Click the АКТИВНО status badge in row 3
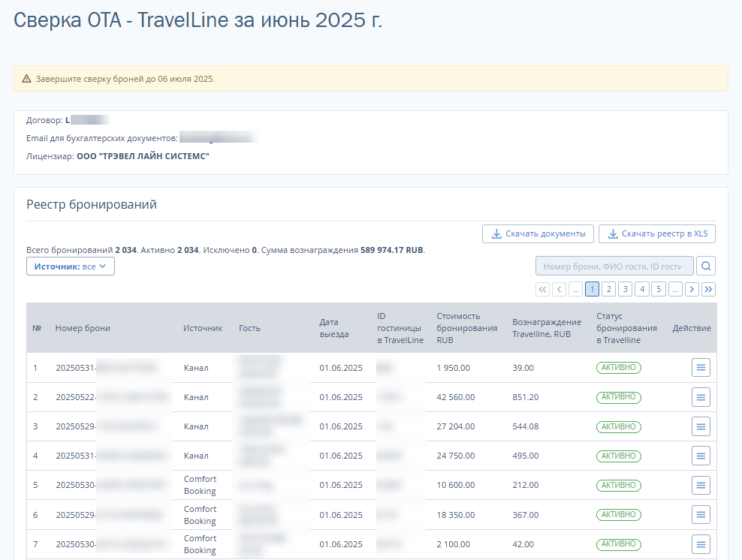 (619, 426)
